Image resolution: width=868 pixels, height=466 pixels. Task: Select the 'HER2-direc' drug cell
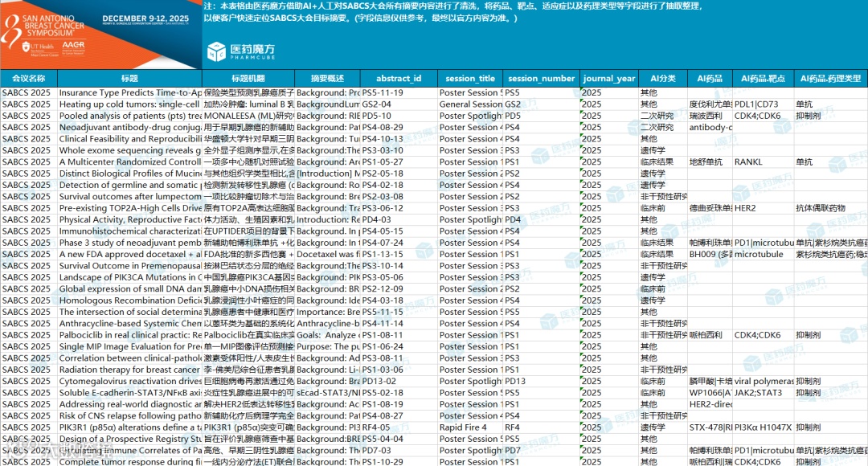(710, 405)
